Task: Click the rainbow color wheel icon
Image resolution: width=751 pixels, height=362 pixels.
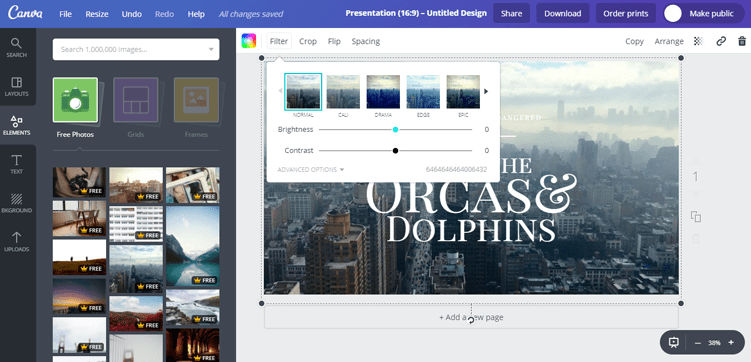Action: pyautogui.click(x=249, y=41)
